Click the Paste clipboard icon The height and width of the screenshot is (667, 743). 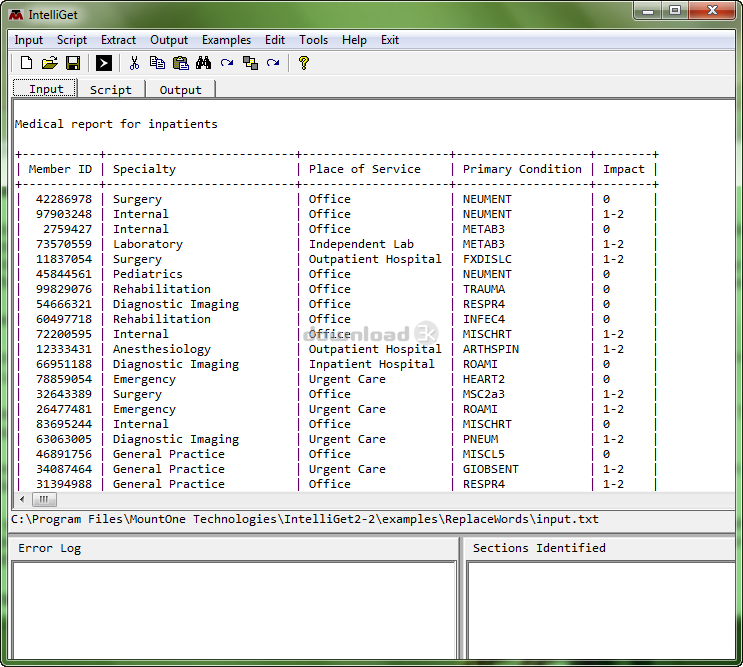(181, 63)
